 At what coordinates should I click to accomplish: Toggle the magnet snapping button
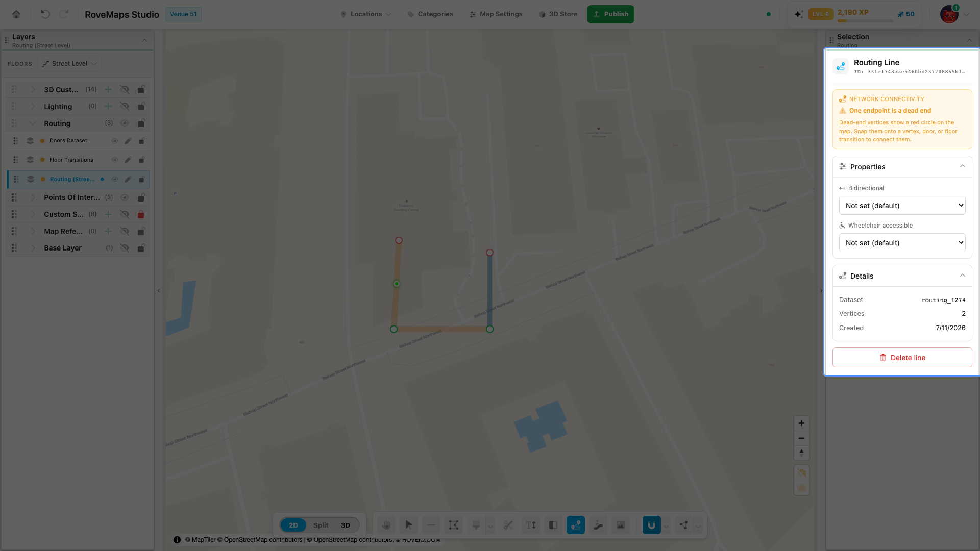coord(652,525)
